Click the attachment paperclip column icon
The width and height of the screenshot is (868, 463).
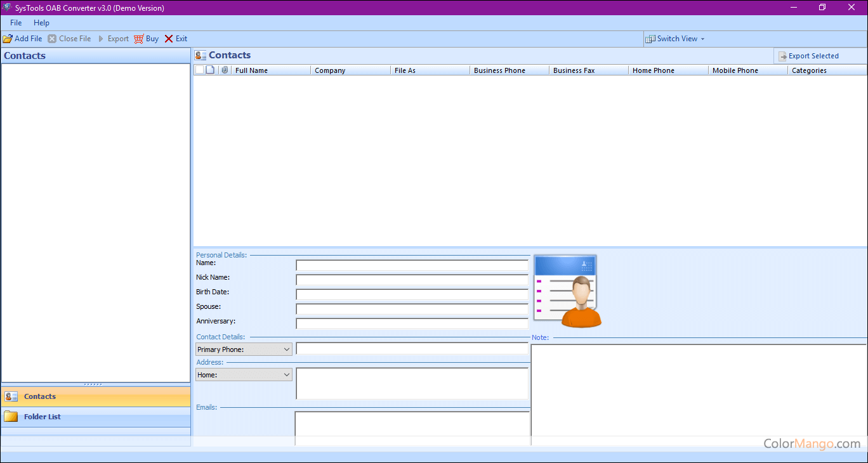click(x=225, y=70)
